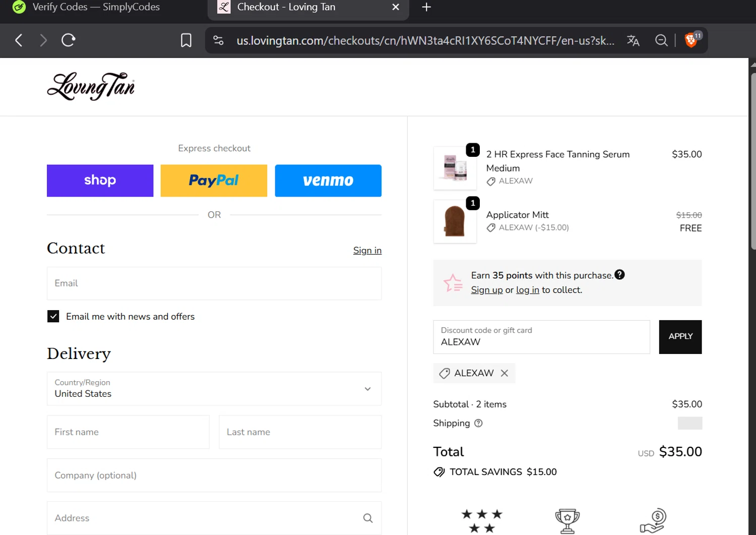Click the 'TOTAL SAVINGS $15.00' text
756x535 pixels.
click(503, 472)
